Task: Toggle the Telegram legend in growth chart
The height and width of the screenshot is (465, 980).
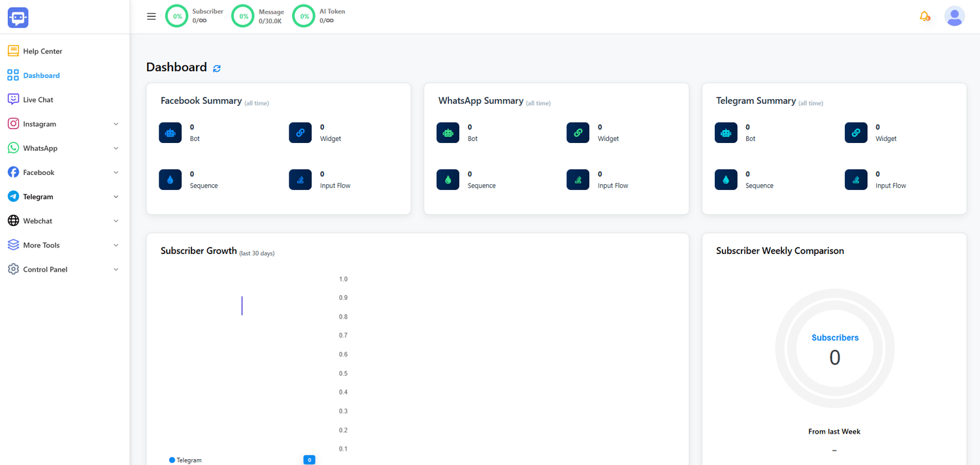Action: [x=186, y=460]
